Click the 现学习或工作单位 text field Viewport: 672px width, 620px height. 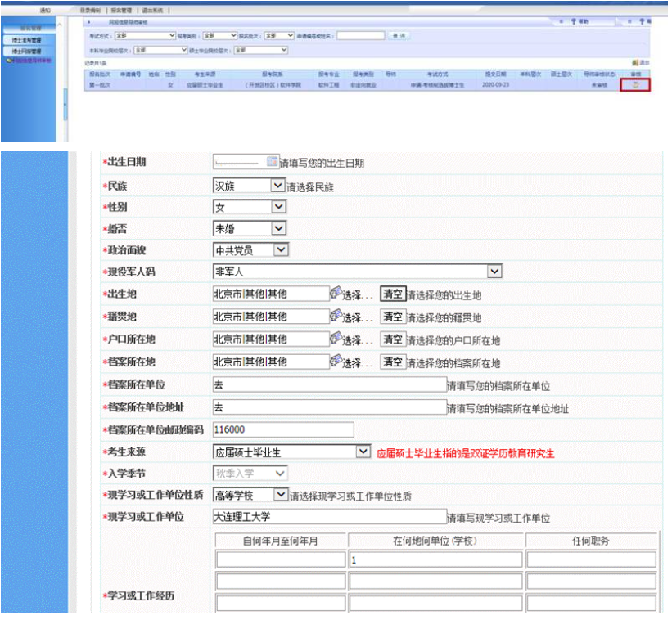pos(328,517)
